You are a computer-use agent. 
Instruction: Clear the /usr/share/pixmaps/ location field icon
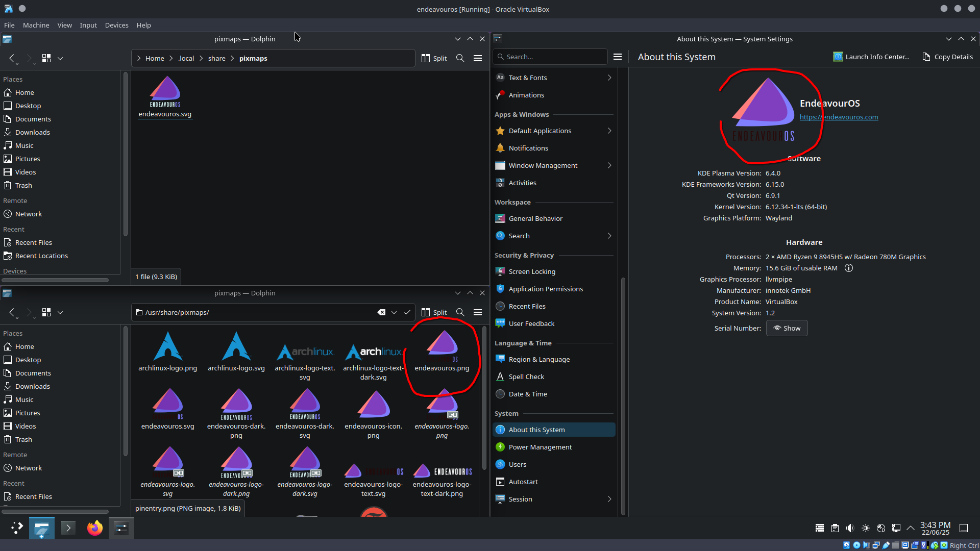point(381,312)
